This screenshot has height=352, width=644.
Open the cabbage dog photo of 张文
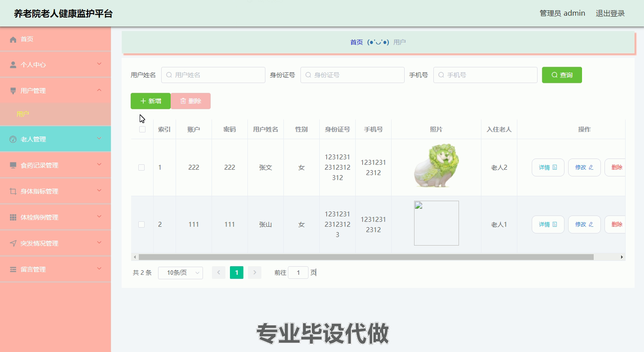(437, 166)
